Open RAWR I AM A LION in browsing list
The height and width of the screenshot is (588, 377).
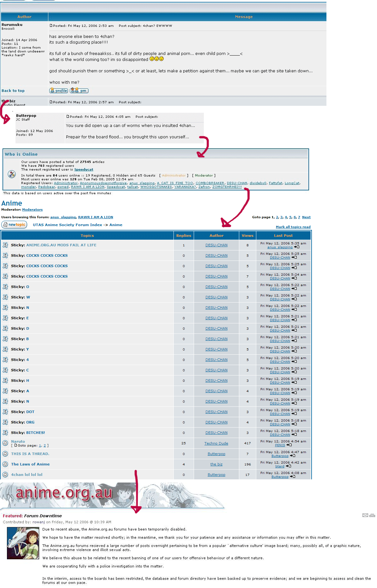click(x=95, y=217)
